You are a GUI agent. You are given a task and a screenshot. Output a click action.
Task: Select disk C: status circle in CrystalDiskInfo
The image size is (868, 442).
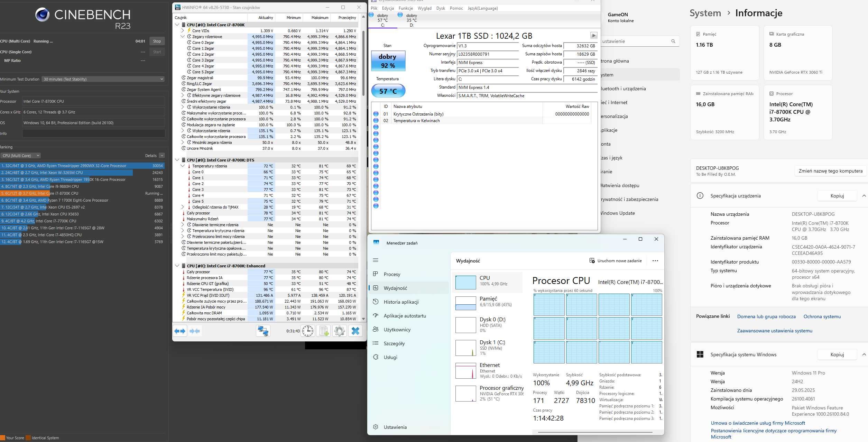(371, 15)
